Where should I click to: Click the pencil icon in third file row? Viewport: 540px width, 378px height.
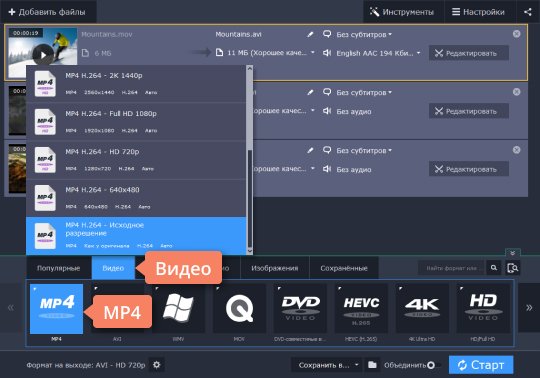pyautogui.click(x=310, y=150)
